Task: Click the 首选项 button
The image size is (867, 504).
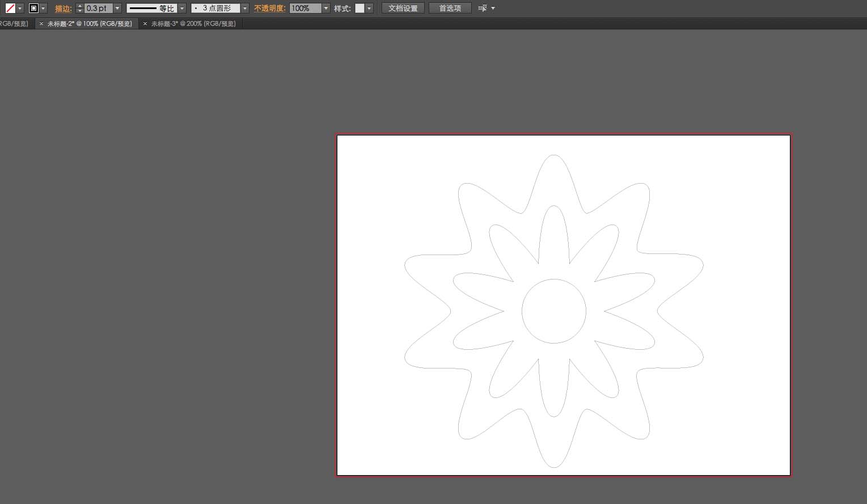Action: coord(450,9)
